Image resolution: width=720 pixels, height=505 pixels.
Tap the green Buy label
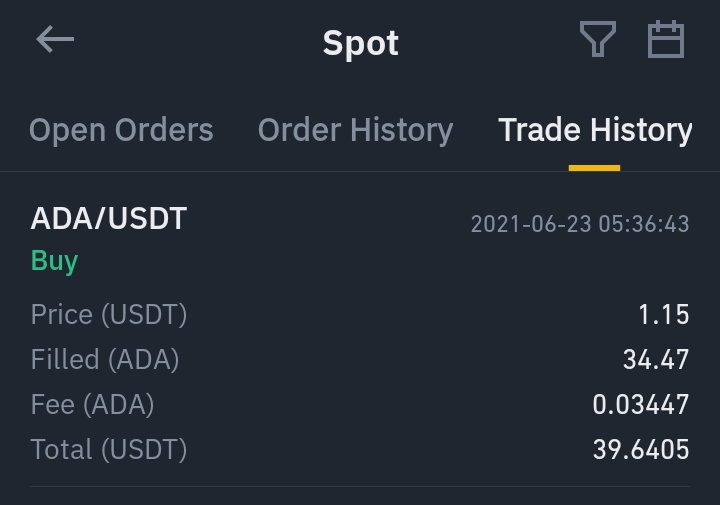55,261
